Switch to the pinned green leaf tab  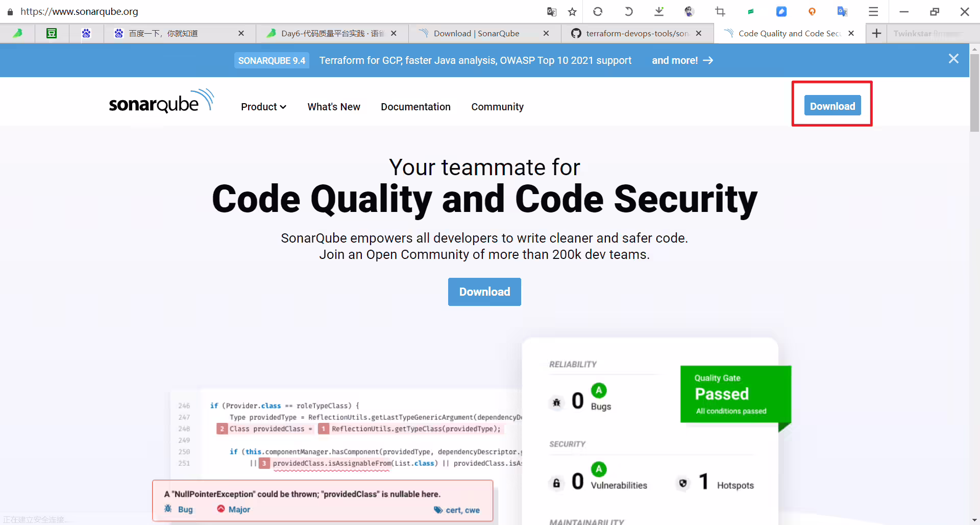pyautogui.click(x=17, y=33)
